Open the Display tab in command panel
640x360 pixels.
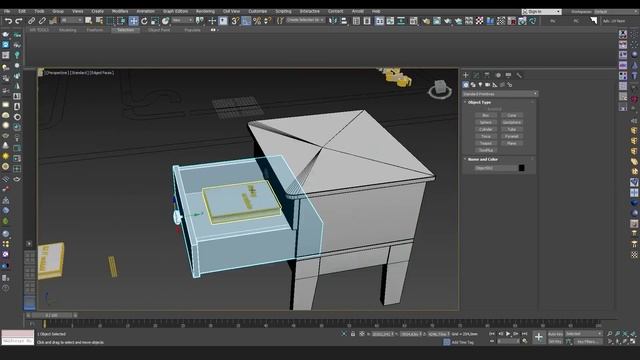509,75
